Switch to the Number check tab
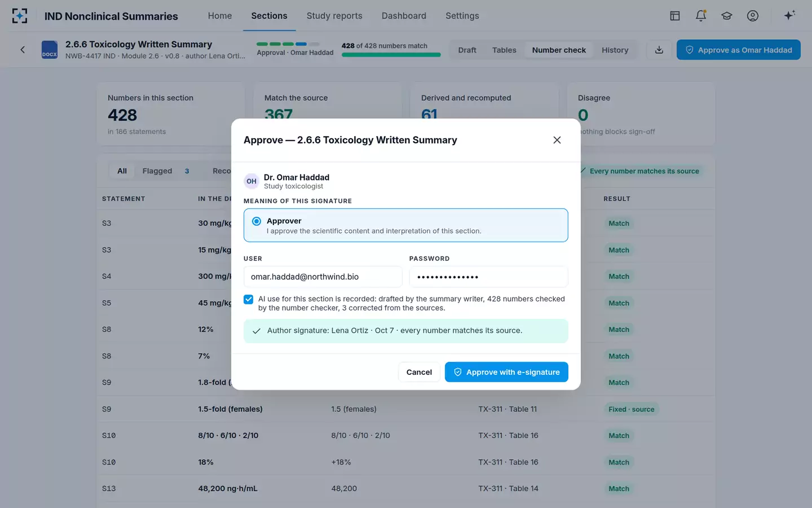This screenshot has width=812, height=508. point(559,50)
